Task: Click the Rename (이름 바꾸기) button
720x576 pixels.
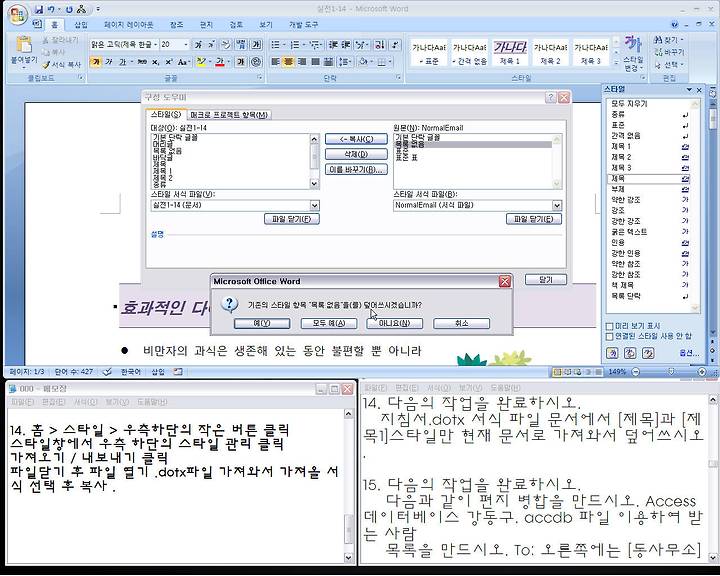Action: tap(356, 169)
